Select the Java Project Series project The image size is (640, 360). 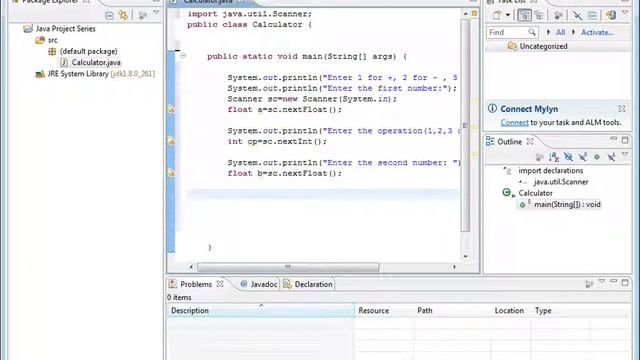(x=65, y=29)
